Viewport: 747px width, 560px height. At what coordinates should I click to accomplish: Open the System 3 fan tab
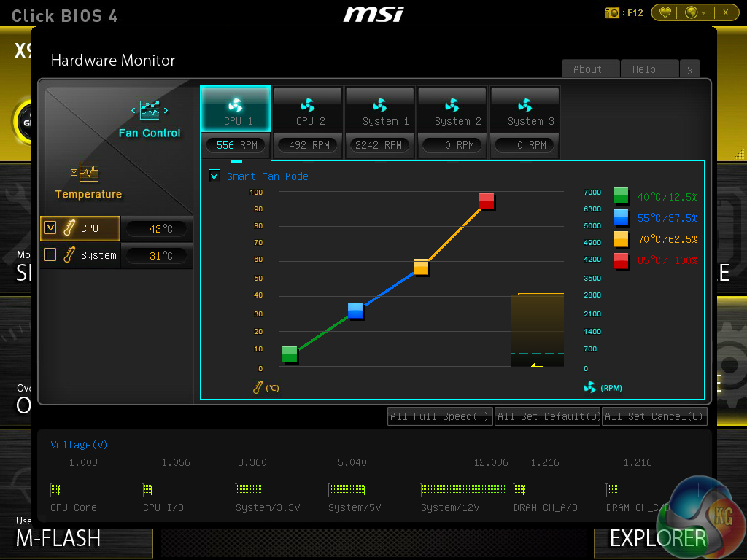click(x=525, y=109)
